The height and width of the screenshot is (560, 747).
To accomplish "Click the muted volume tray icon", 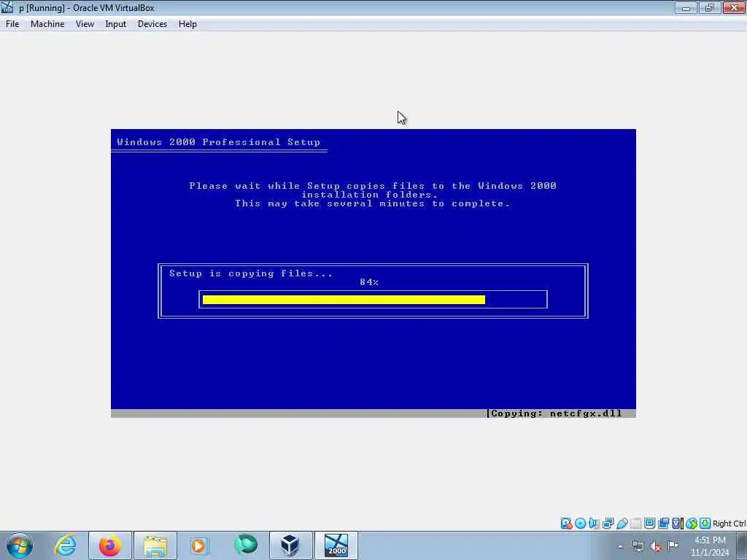I will coord(656,546).
